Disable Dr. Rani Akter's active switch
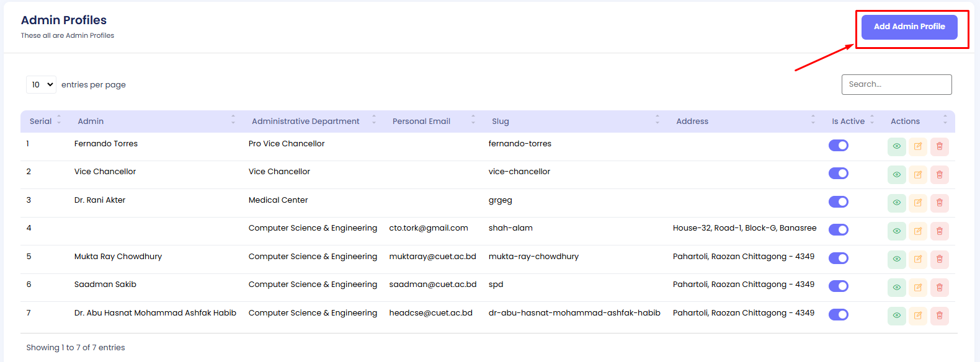The height and width of the screenshot is (362, 980). click(x=838, y=202)
